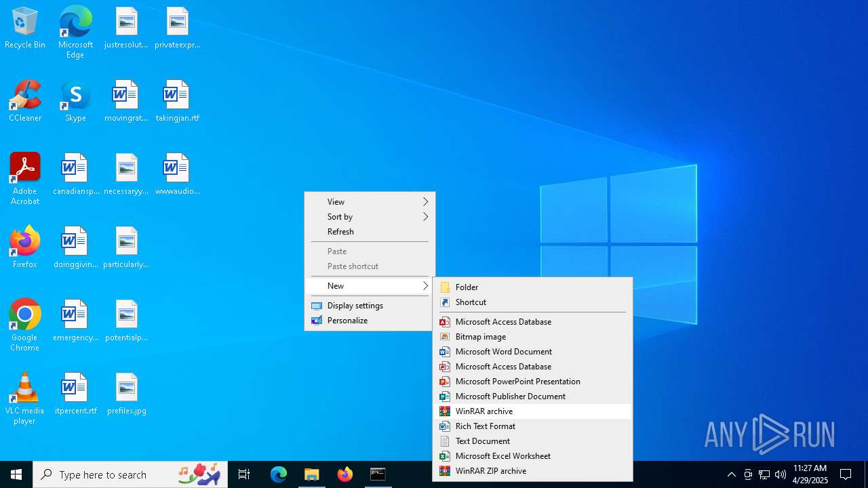Choose Refresh in the context menu
The height and width of the screenshot is (488, 868).
[x=370, y=232]
